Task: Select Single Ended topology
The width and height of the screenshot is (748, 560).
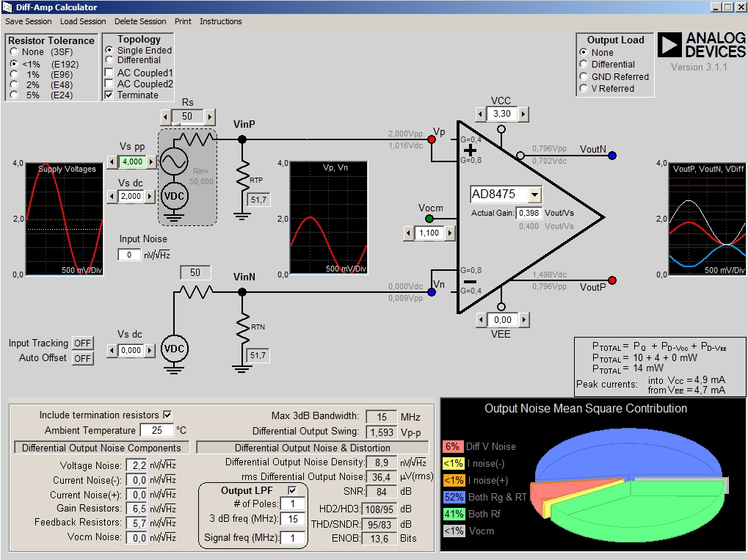Action: [109, 50]
